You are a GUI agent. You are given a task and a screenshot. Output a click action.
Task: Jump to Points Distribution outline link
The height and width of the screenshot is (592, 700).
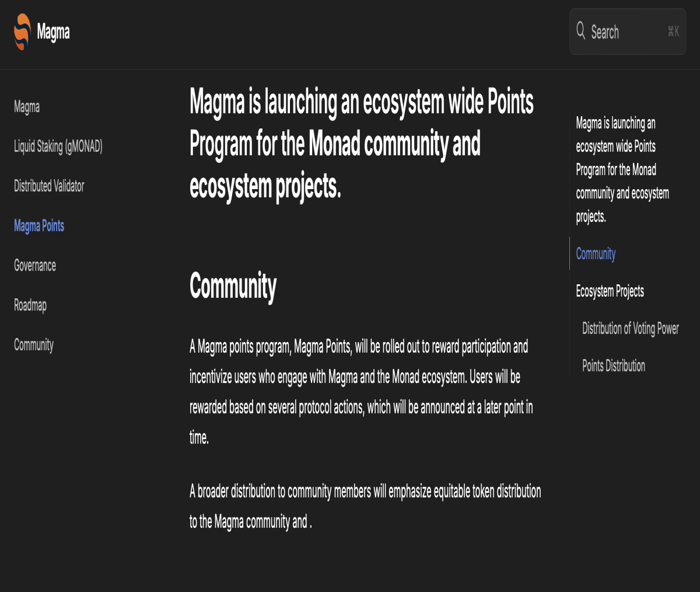(x=614, y=366)
